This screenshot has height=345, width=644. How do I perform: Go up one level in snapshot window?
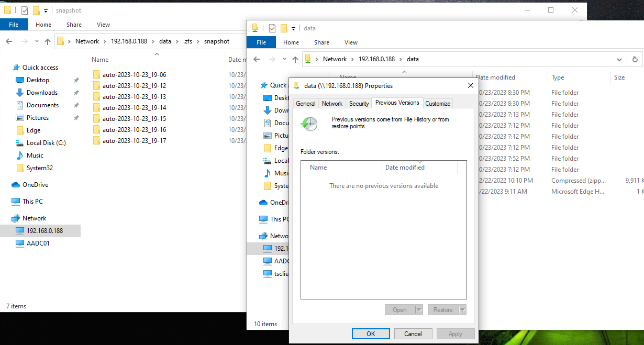(48, 41)
